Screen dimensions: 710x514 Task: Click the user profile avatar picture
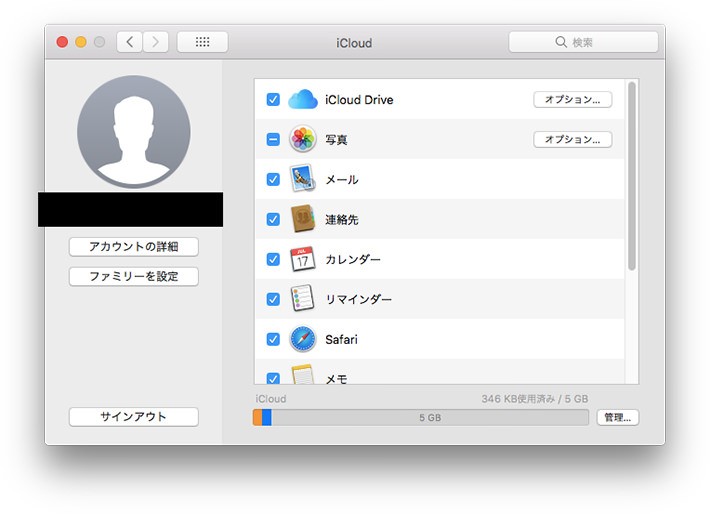pos(134,132)
